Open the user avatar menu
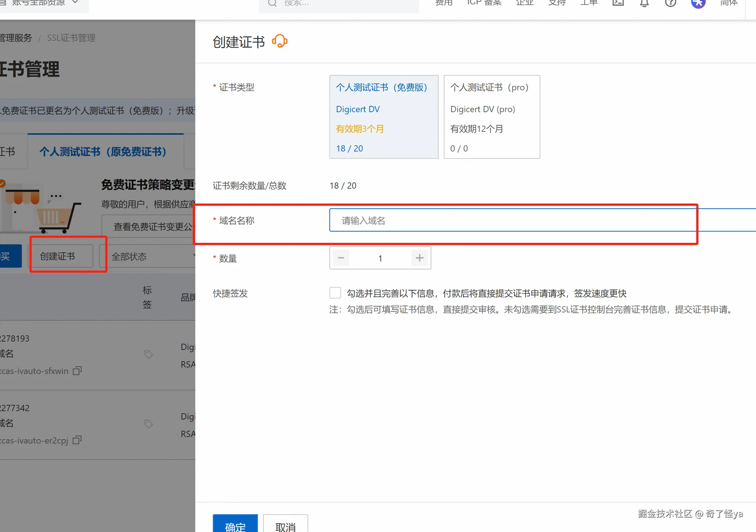 (x=698, y=3)
